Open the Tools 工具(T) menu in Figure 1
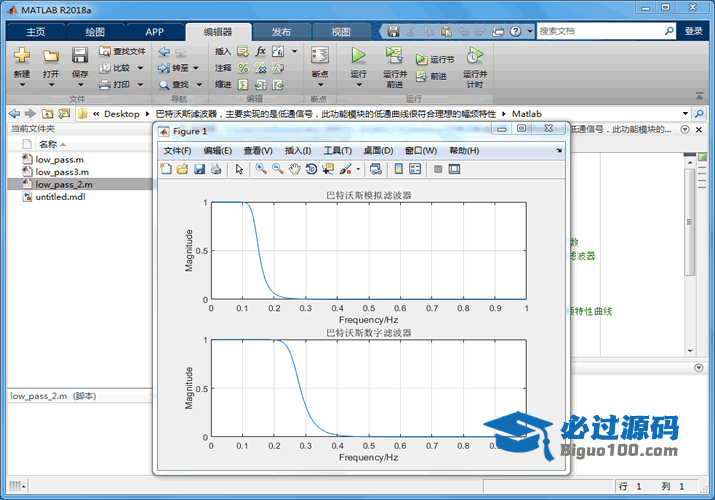The image size is (715, 500). (337, 151)
